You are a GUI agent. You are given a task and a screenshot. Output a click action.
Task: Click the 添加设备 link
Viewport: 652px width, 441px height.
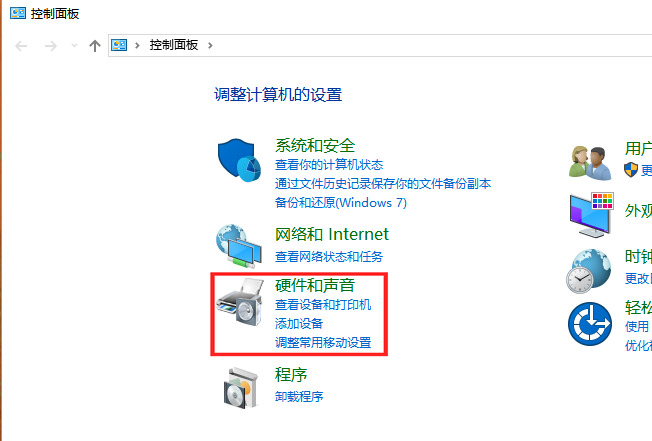(299, 323)
